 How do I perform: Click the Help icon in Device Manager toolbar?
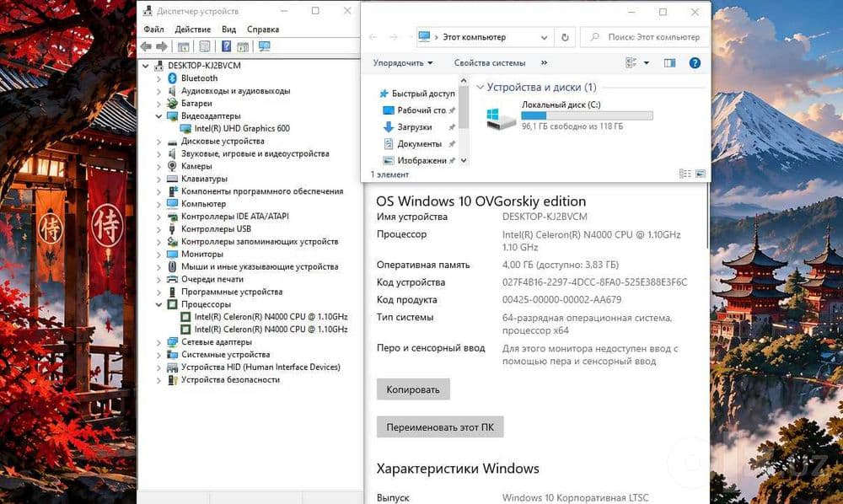(226, 46)
